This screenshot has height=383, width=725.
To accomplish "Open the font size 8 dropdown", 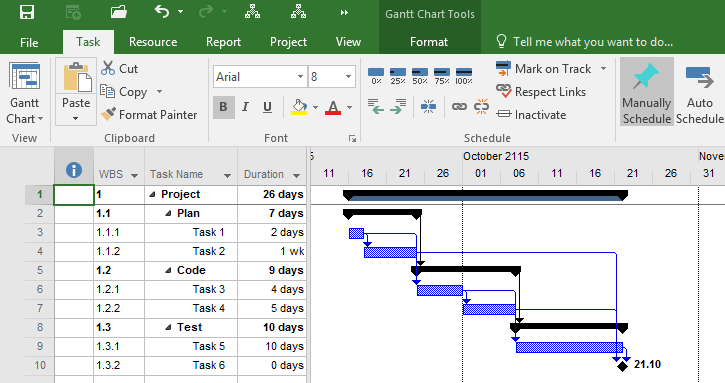I will [348, 77].
